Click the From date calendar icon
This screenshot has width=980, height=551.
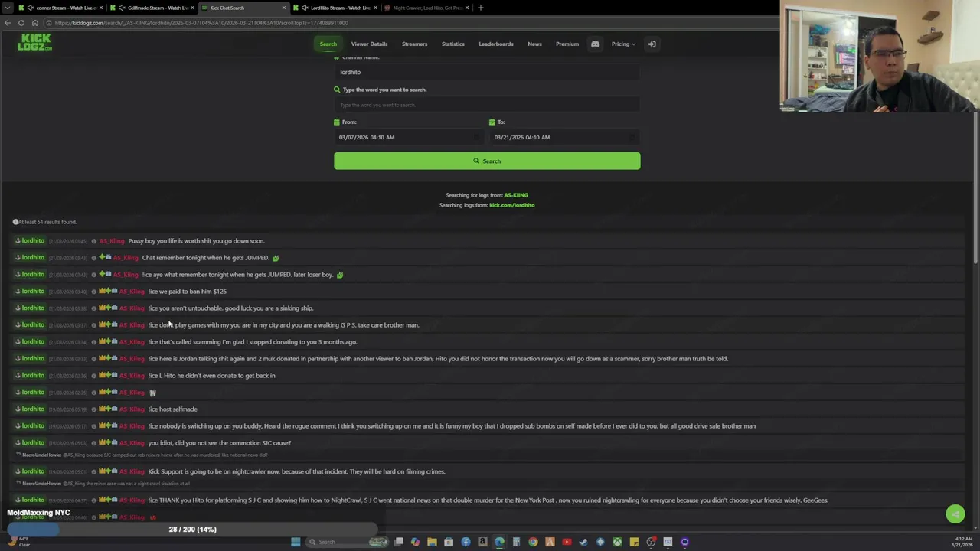[336, 122]
